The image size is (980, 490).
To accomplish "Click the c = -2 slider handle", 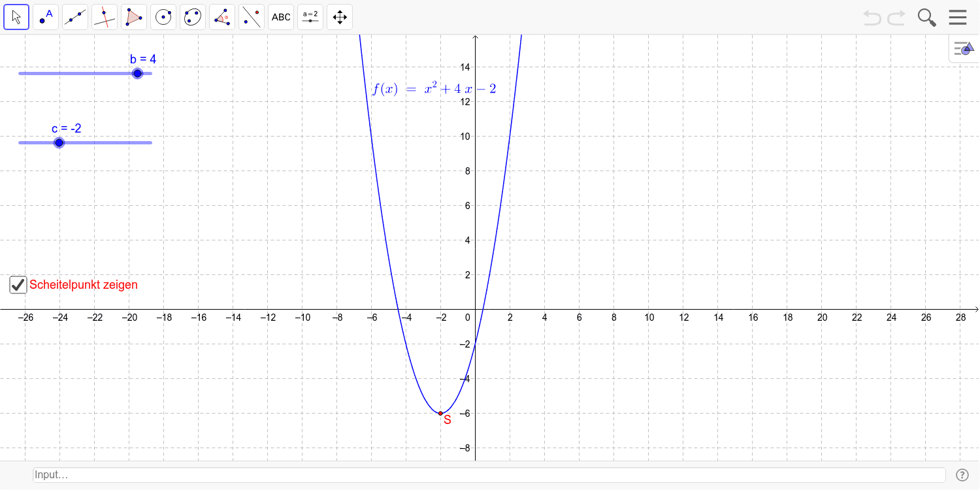I will tap(59, 142).
